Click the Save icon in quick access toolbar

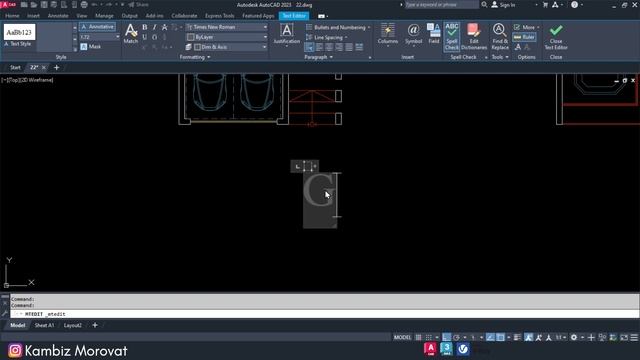click(44, 5)
